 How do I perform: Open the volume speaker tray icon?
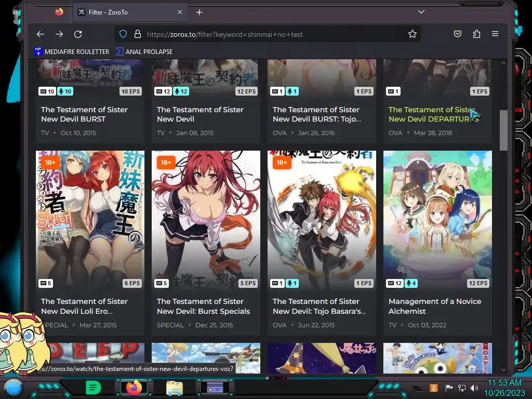tap(474, 388)
